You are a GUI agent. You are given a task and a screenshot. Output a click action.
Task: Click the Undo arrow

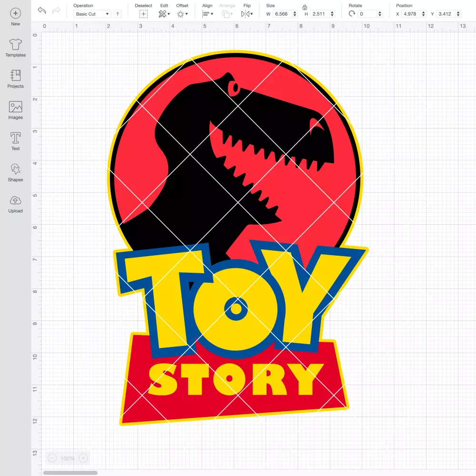(42, 10)
